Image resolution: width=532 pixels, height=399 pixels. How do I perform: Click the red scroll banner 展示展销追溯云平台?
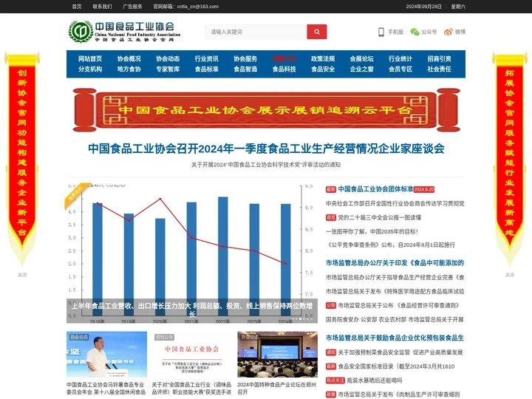coord(266,110)
